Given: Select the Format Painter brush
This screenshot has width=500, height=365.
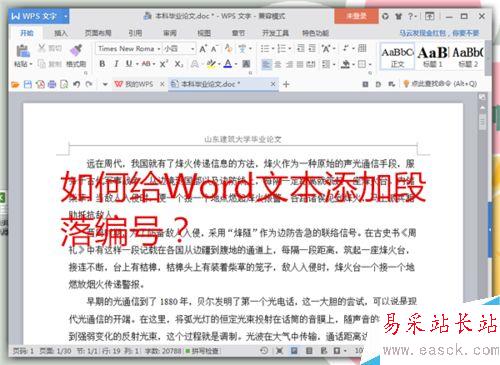Looking at the screenshot, I should click(x=76, y=50).
